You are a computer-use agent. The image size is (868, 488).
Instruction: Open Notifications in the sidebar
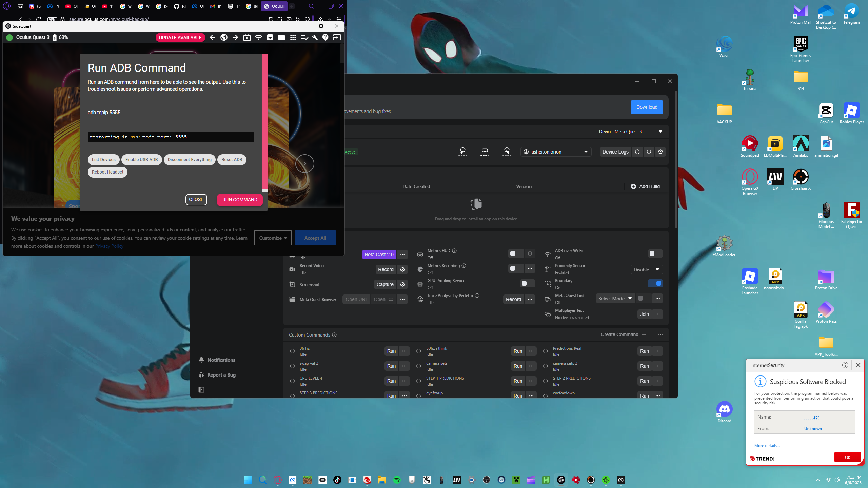coord(217,360)
